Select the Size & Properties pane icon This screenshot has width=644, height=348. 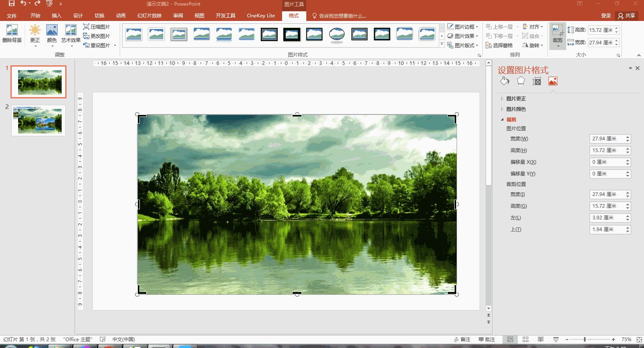(x=536, y=81)
